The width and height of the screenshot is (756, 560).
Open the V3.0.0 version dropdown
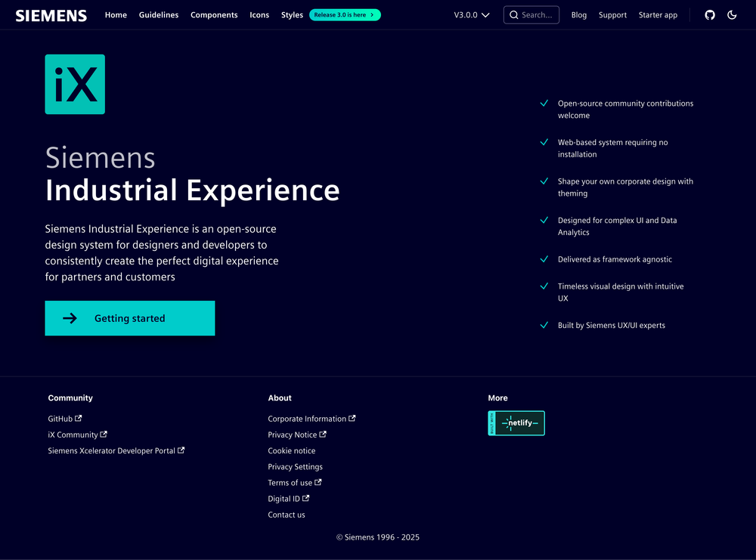[472, 15]
